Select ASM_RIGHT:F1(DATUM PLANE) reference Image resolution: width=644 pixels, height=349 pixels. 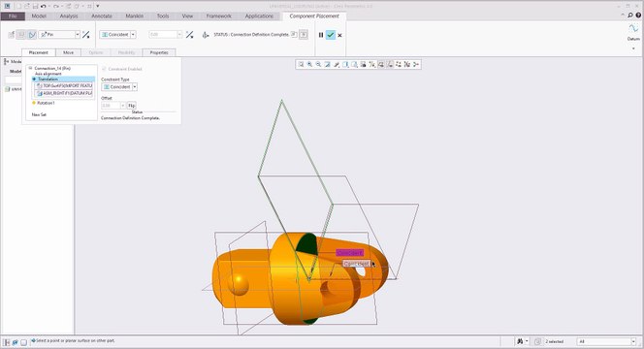64,93
